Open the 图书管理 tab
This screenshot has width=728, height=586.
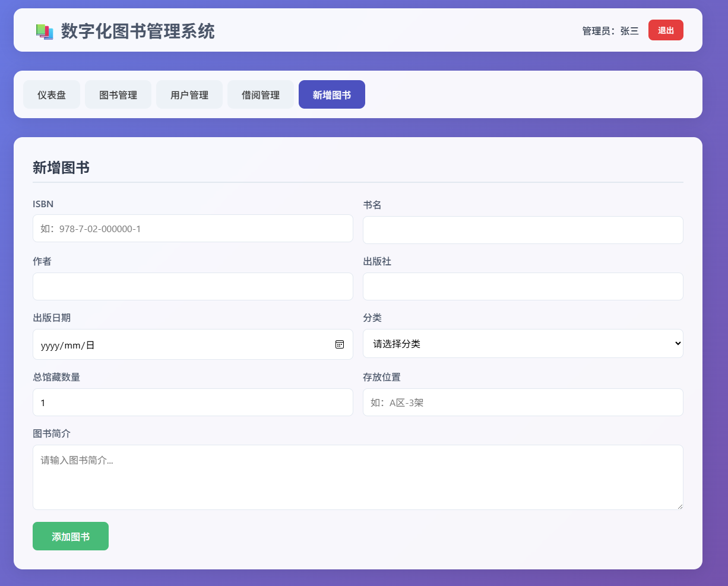(x=118, y=94)
